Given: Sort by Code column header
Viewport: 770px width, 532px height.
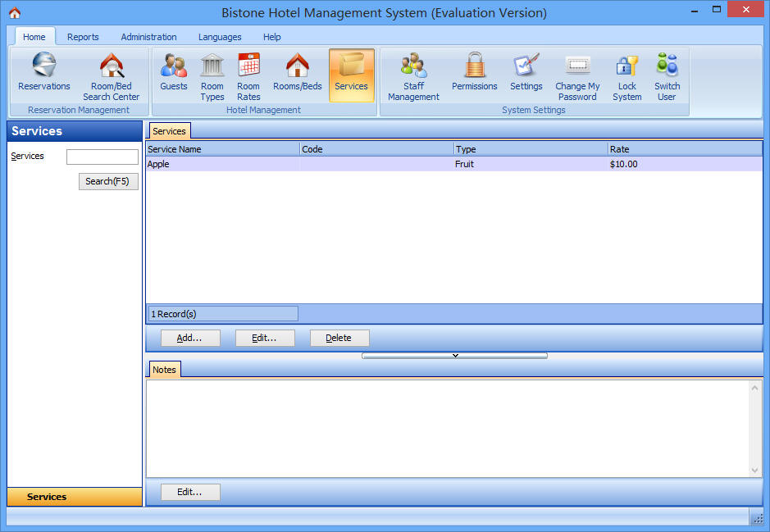Looking at the screenshot, I should [376, 149].
